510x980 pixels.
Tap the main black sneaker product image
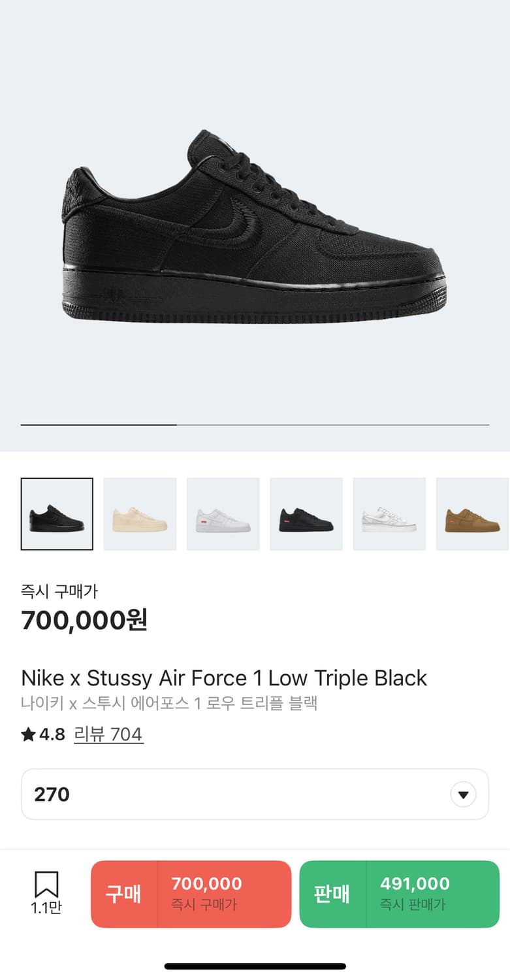255,226
